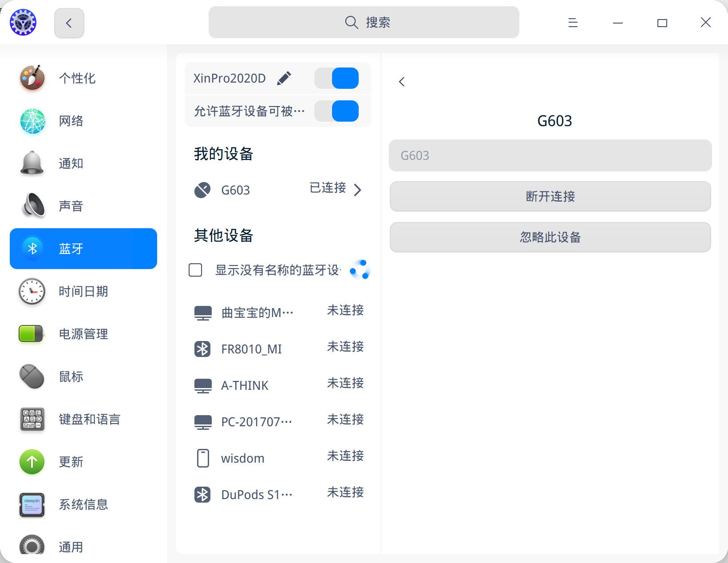The width and height of the screenshot is (728, 563).
Task: Select 键盘和语言 in the sidebar
Action: [32, 419]
